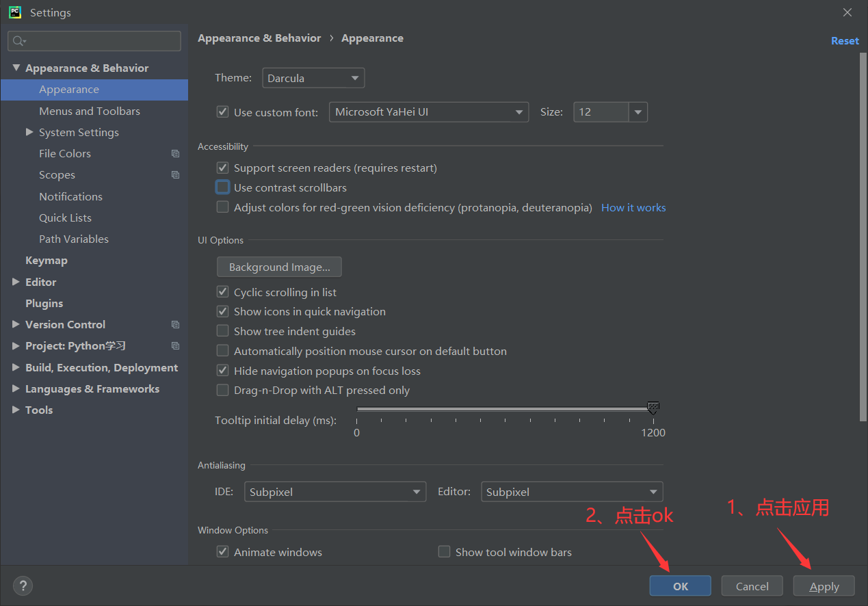Expand the Build, Execution, Deployment node
Viewport: 868px width, 606px height.
16,367
